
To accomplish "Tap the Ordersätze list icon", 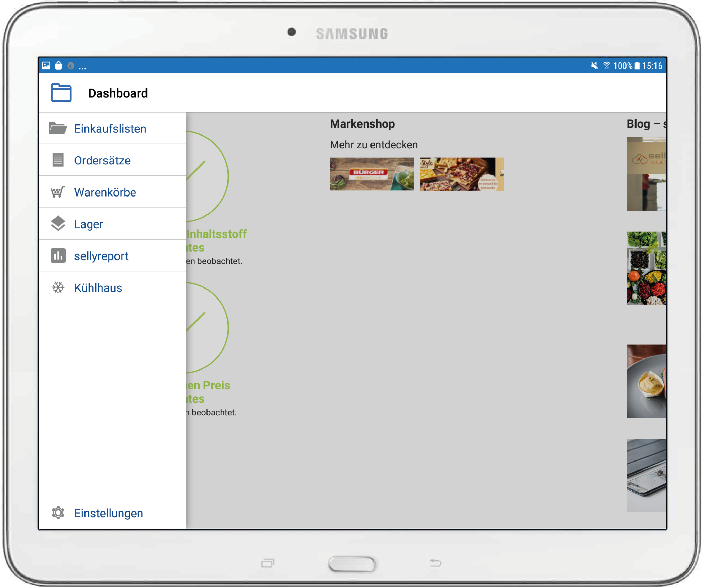I will coord(58,160).
